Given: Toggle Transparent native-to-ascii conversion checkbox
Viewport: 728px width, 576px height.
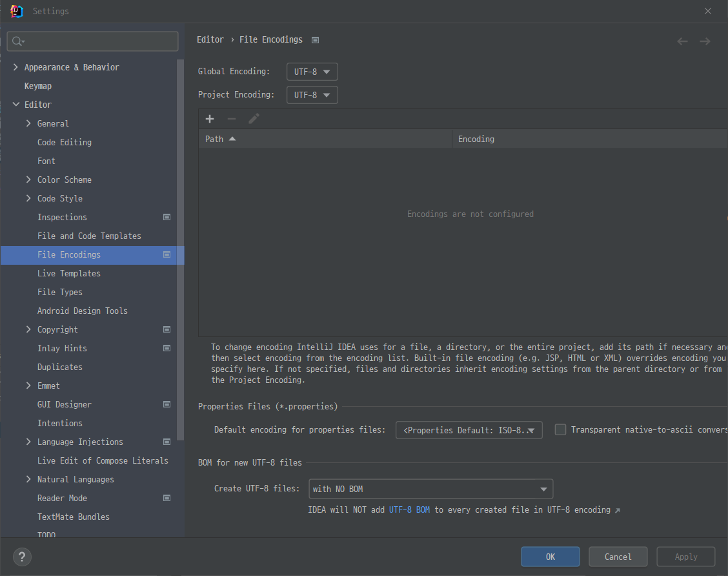Looking at the screenshot, I should click(560, 429).
